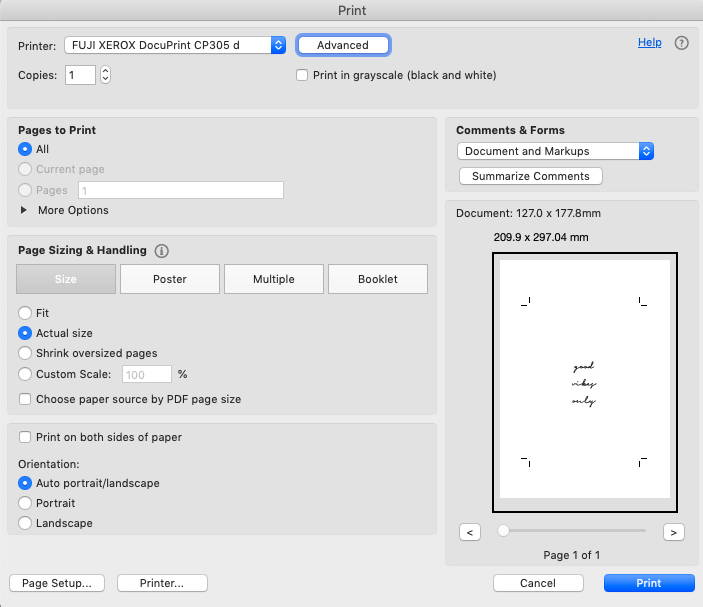703x607 pixels.
Task: Choose Portrait orientation
Action: (25, 503)
